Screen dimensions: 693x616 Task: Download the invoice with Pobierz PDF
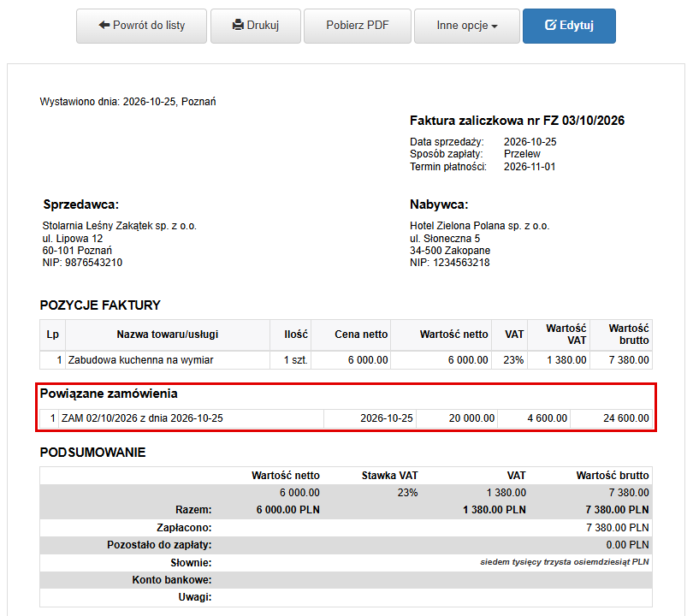[358, 26]
